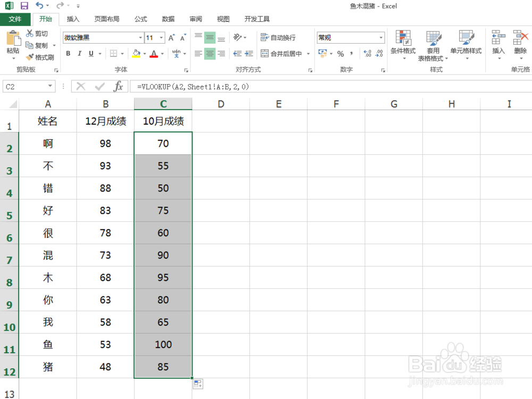Screen dimensions: 532x399
Task: Increase indent icon in alignment group
Action: tap(249, 53)
